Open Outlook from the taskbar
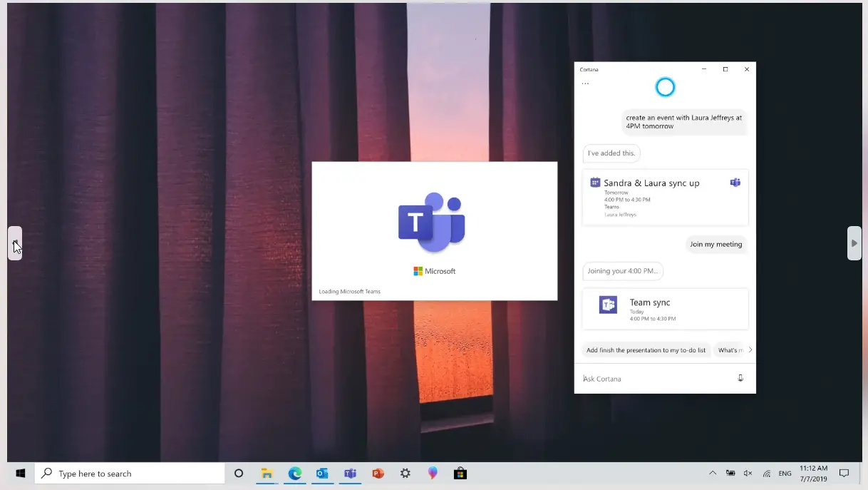The height and width of the screenshot is (490, 868). click(322, 473)
